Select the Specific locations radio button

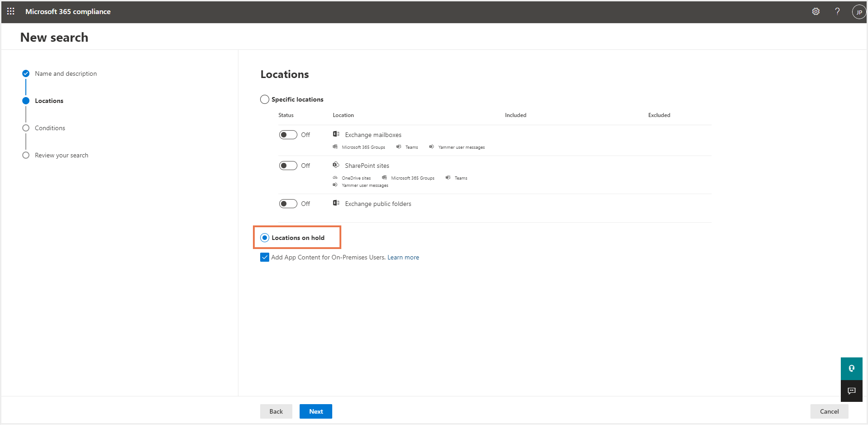click(264, 99)
